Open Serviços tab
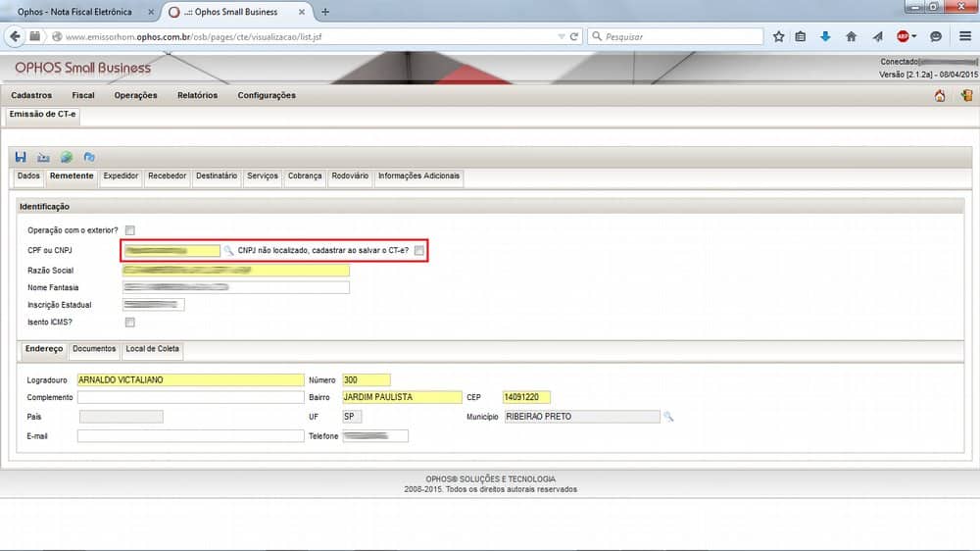 (x=263, y=176)
